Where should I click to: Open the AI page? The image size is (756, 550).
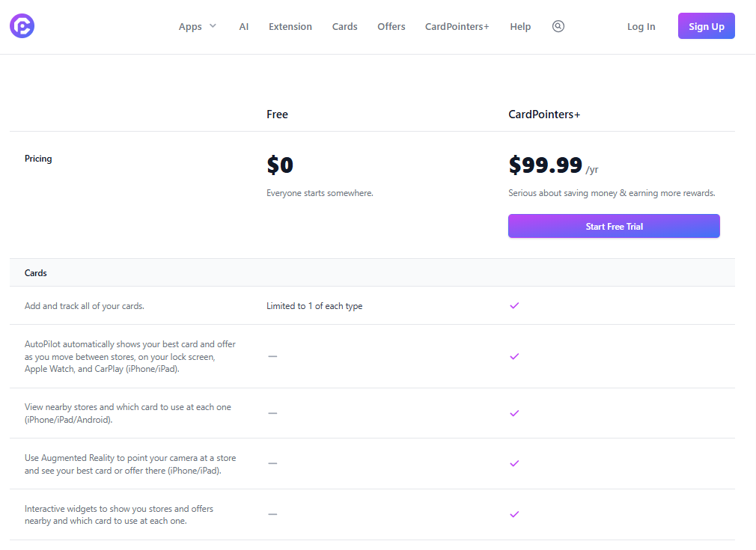(244, 26)
